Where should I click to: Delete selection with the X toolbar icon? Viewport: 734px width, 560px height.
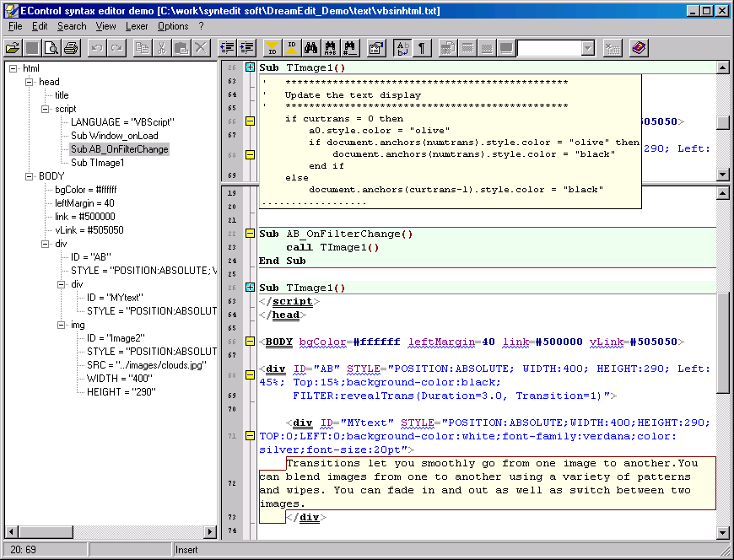pyautogui.click(x=202, y=48)
